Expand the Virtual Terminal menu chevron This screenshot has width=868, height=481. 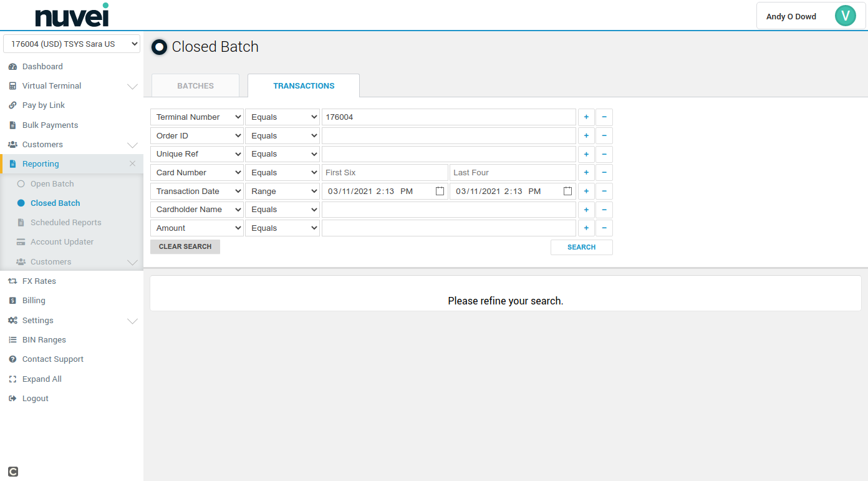coord(132,86)
